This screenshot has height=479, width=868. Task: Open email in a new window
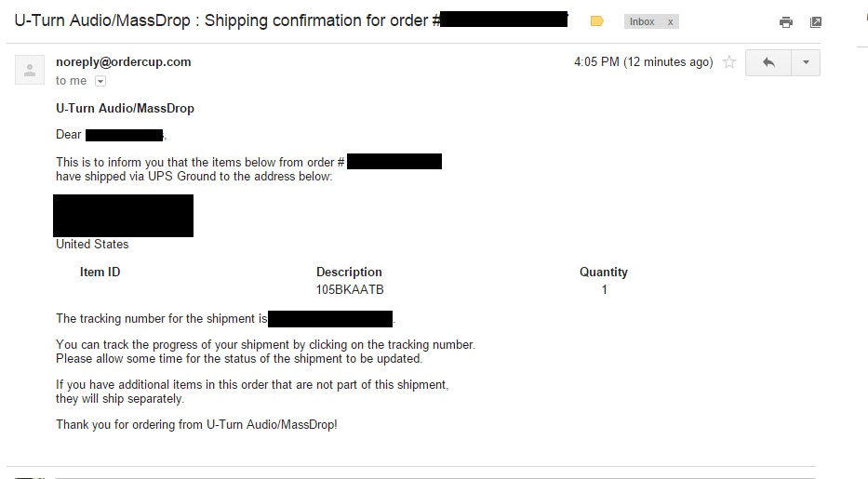816,22
